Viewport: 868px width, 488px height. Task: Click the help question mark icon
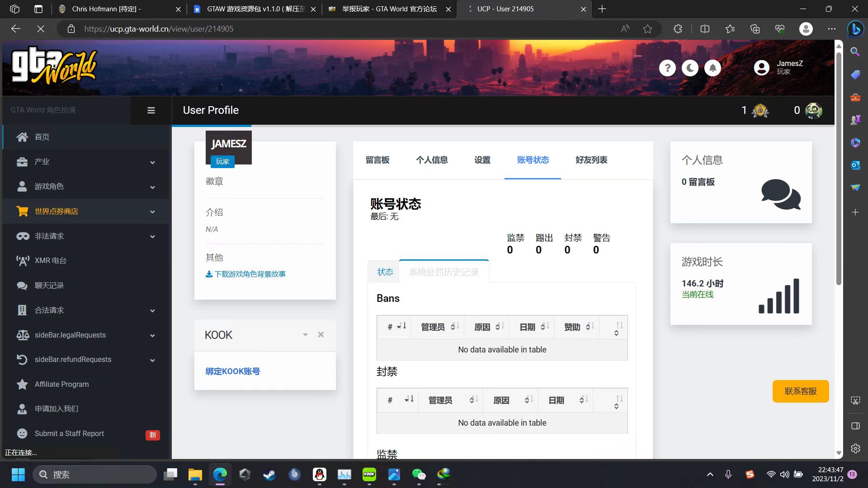point(667,68)
